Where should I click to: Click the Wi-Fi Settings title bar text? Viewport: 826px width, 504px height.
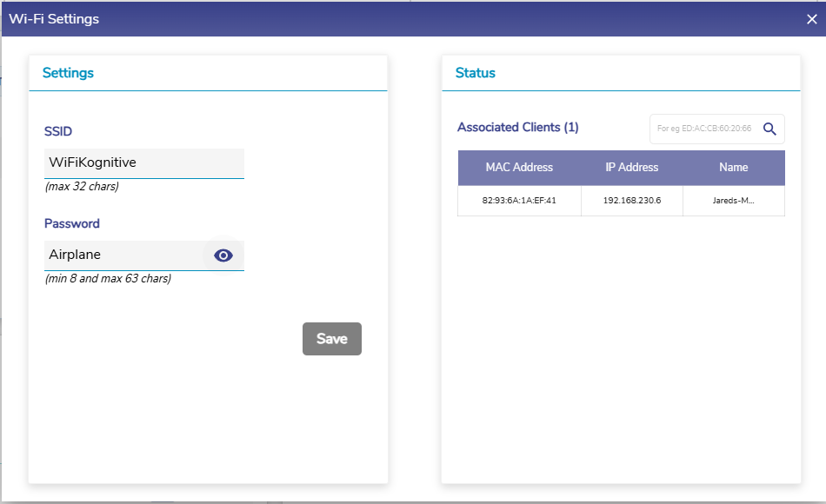(54, 19)
